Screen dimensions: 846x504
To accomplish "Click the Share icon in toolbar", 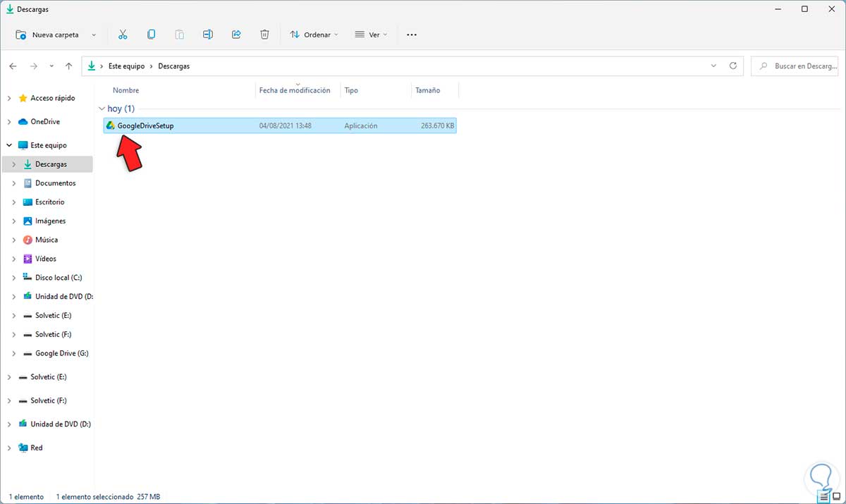I will (x=236, y=35).
